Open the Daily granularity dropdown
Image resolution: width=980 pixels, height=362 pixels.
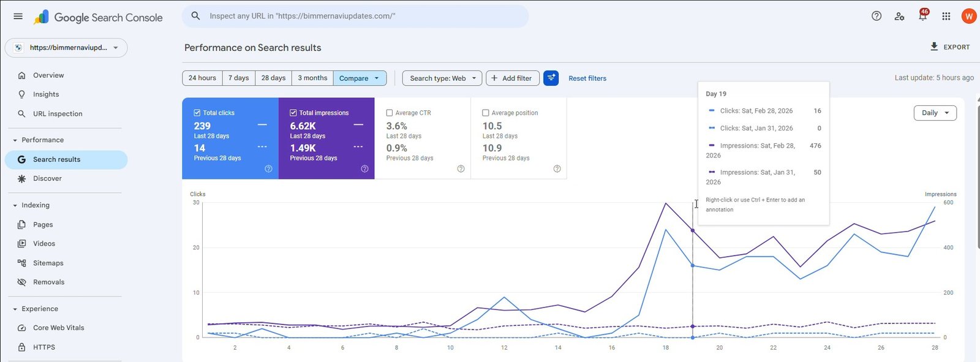tap(935, 113)
